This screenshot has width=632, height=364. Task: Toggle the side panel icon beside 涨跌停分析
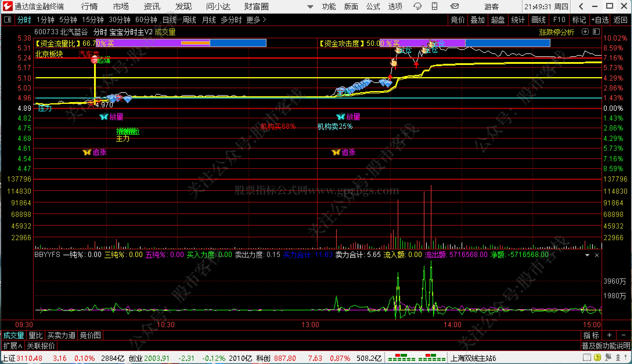(596, 32)
